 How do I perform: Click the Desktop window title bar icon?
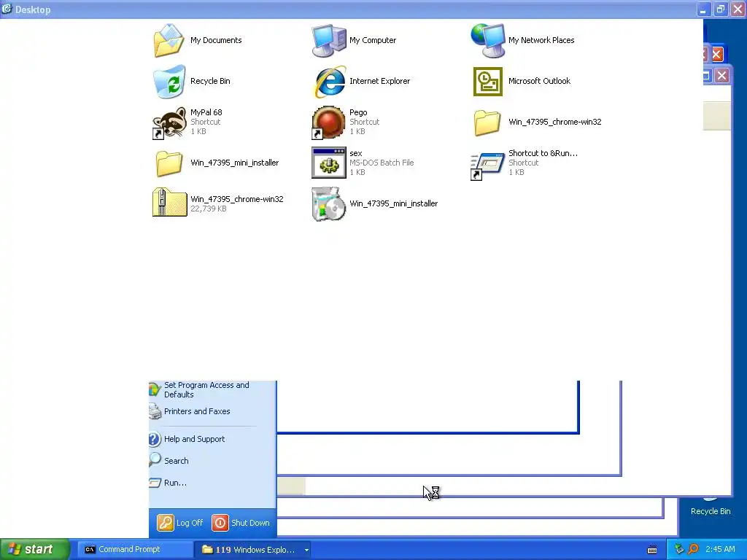pyautogui.click(x=7, y=9)
